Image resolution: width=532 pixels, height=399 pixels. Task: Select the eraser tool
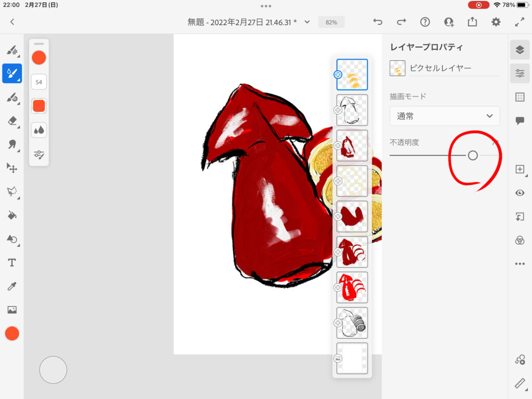coord(11,121)
